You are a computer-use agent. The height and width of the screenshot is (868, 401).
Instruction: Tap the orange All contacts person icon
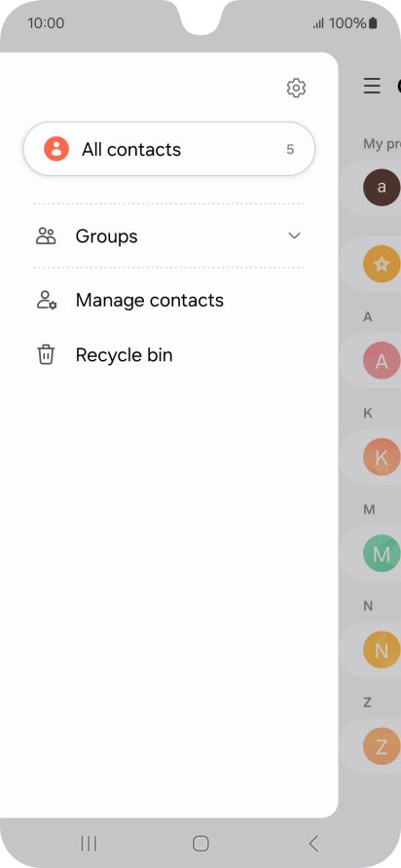point(56,149)
